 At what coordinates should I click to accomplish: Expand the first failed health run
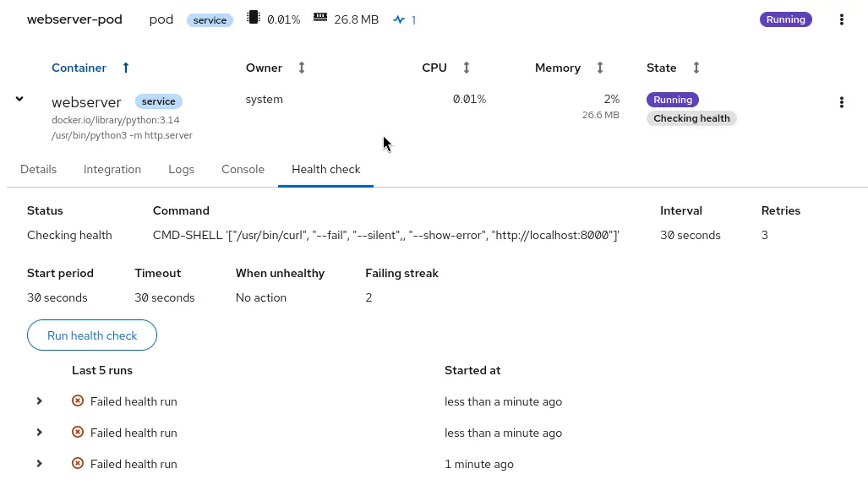click(39, 401)
